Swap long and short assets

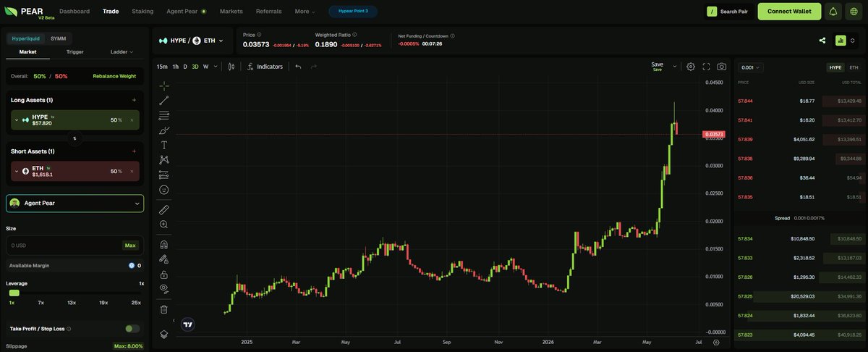point(75,138)
